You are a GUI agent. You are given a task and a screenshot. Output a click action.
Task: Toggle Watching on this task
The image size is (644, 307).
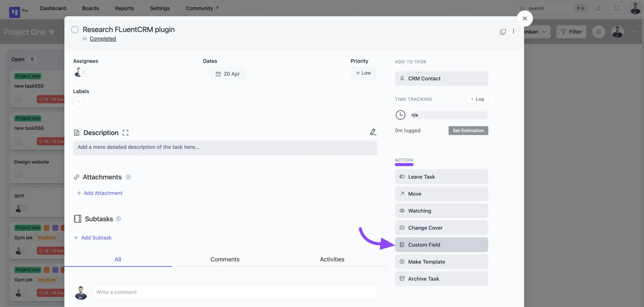coord(441,211)
